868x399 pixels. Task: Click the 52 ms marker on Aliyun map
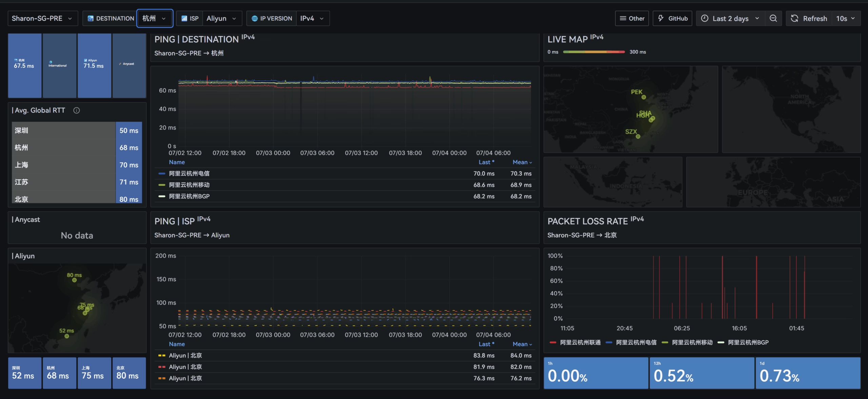point(67,336)
